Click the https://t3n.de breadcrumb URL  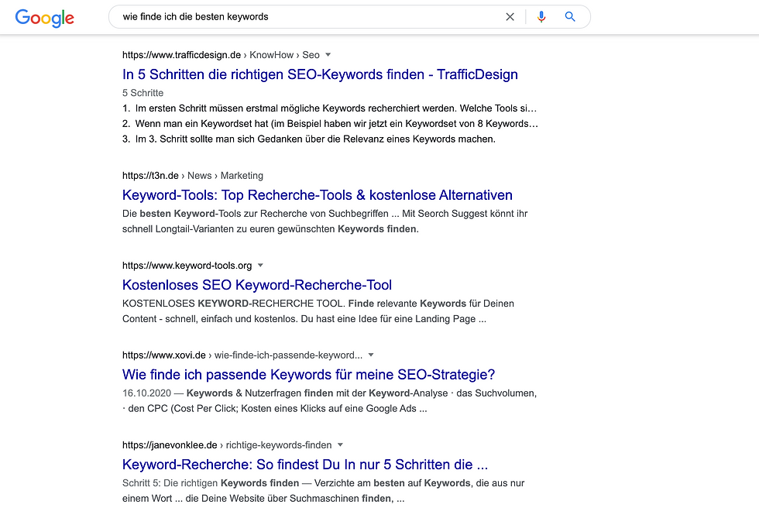[x=150, y=175]
